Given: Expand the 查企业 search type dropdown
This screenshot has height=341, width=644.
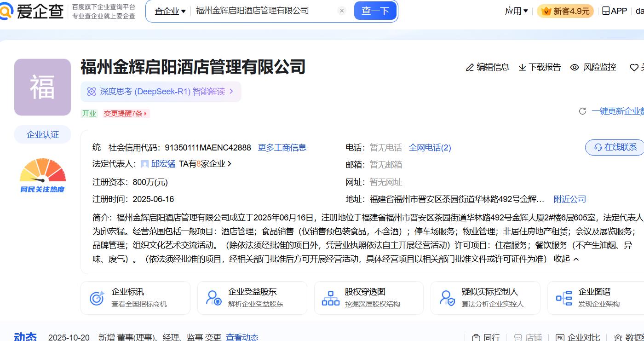Looking at the screenshot, I should pos(170,11).
